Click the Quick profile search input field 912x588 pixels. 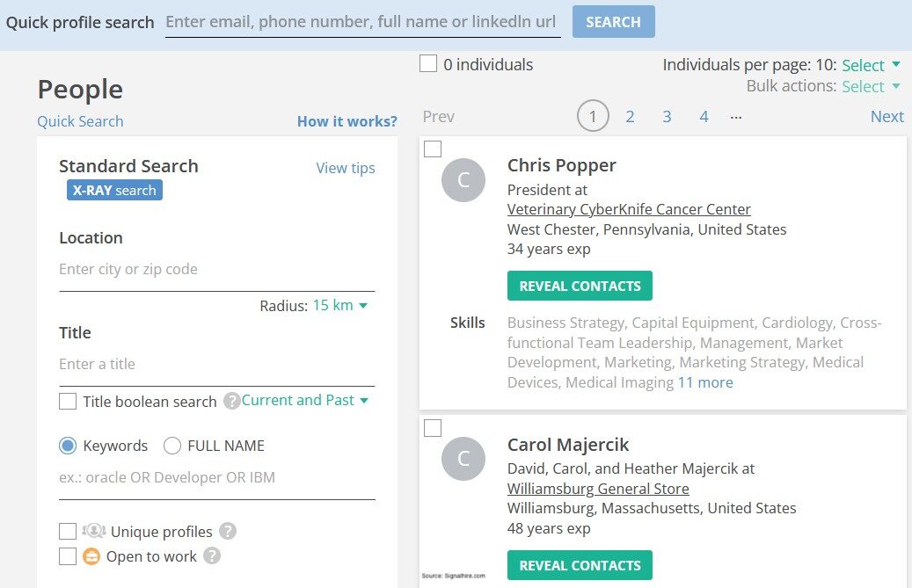click(x=362, y=22)
